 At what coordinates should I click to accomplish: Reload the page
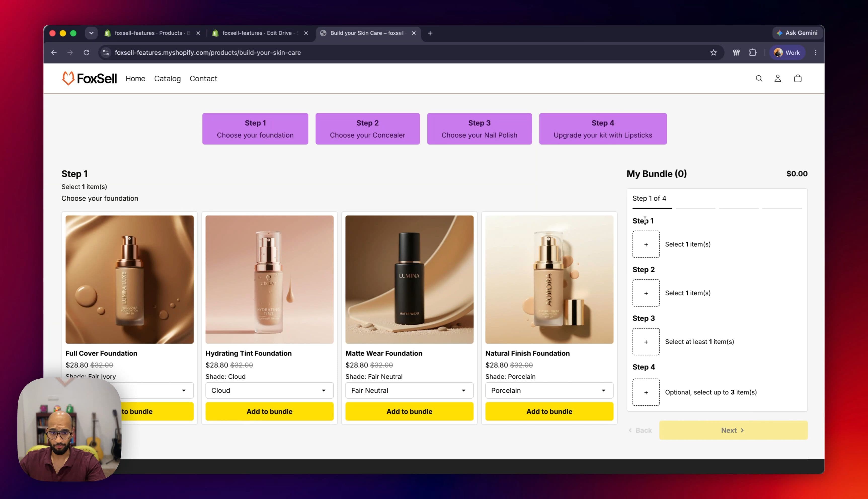(86, 52)
